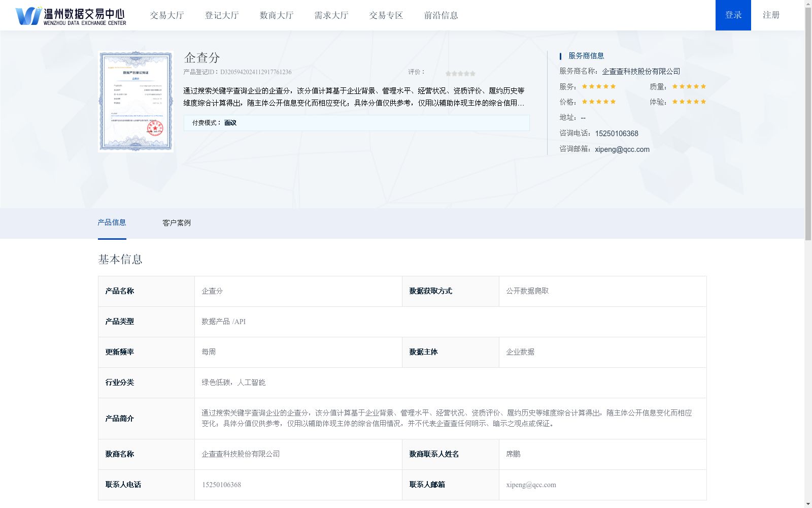Image resolution: width=812 pixels, height=508 pixels.
Task: Click the 价格 star rating
Action: [x=599, y=102]
